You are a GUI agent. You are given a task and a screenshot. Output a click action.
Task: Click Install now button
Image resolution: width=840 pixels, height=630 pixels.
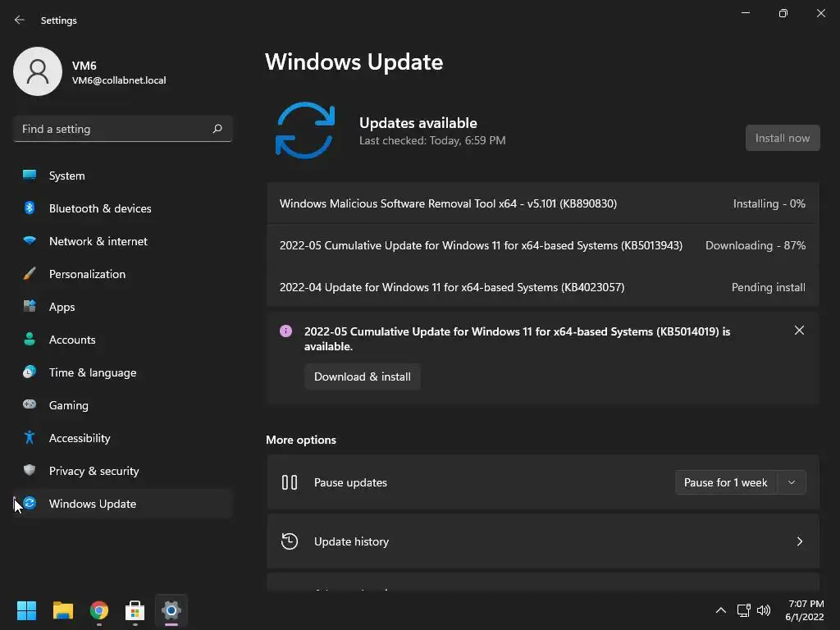tap(782, 138)
